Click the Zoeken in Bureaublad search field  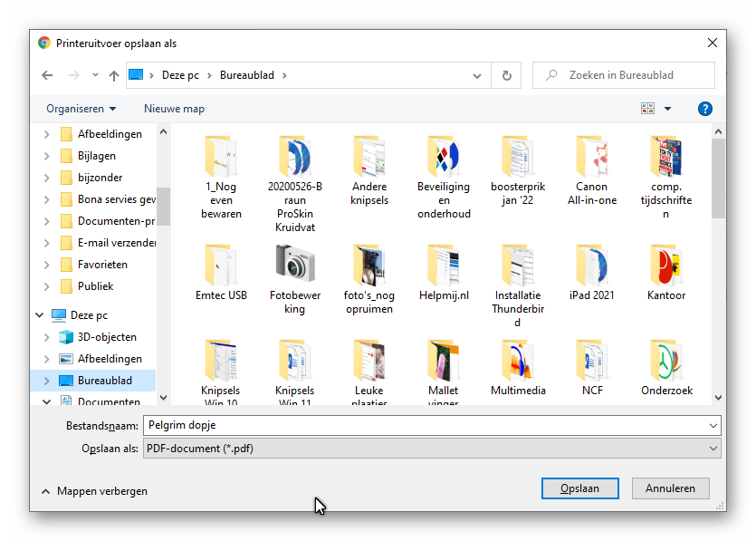coord(634,75)
